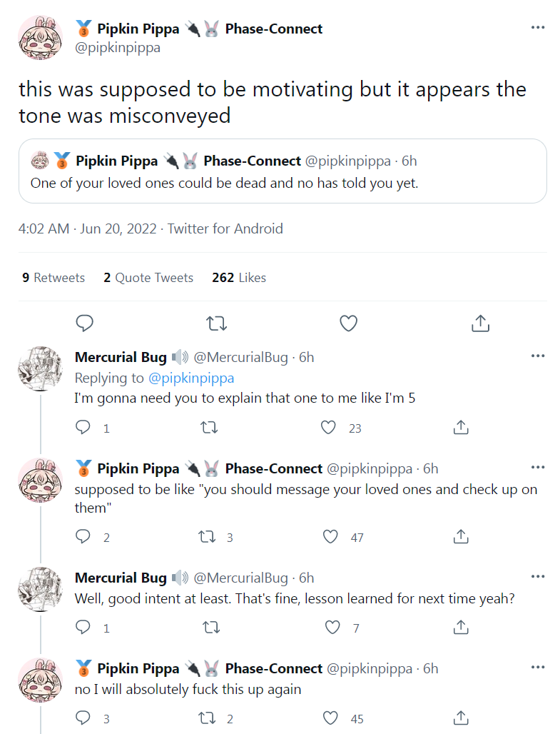The image size is (560, 734).
Task: View the 9 Retweets list
Action: pos(54,278)
